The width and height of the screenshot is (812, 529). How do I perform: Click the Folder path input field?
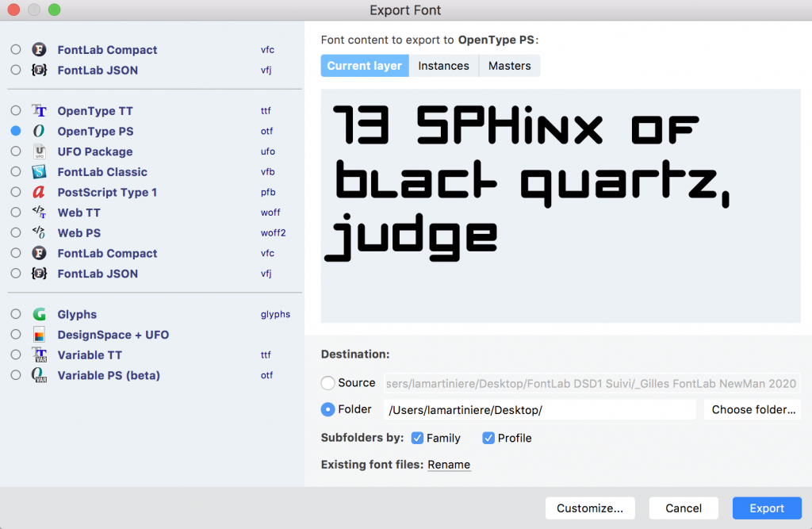pos(539,410)
